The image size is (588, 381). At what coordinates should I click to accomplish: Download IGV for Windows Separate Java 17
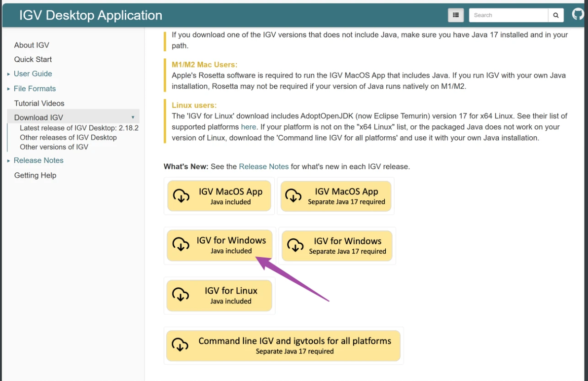[337, 245]
